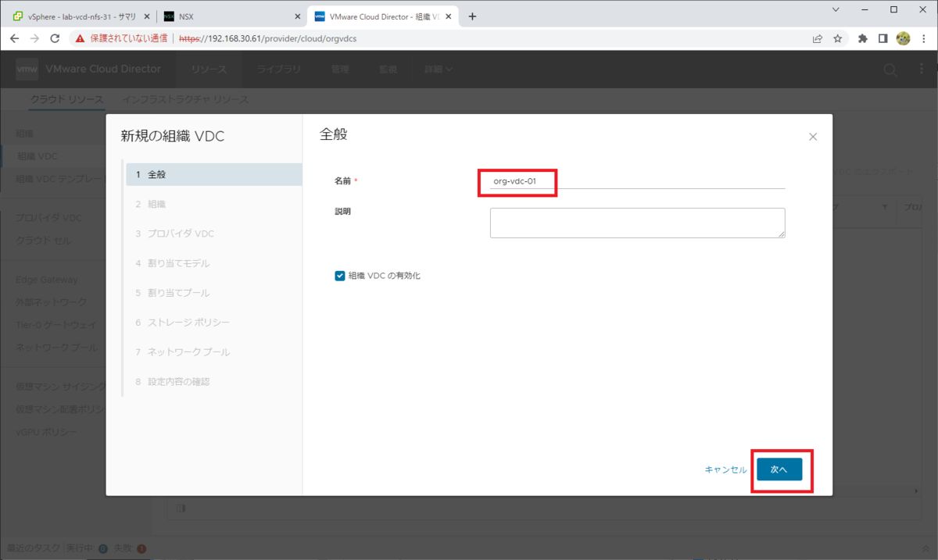This screenshot has height=560, width=938.
Task: Select wizard step 7 ネットワーク プール
Action: [213, 352]
